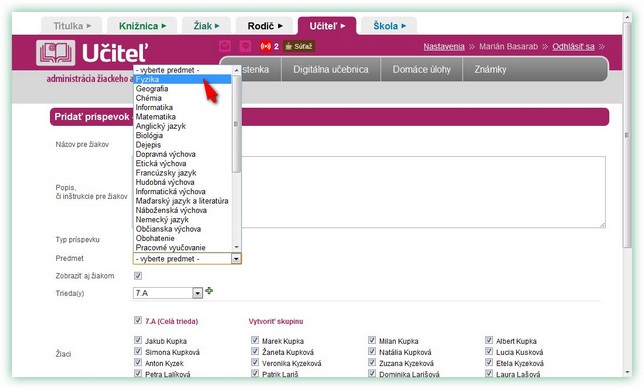Choose Nemecký jazyk from subject list
The image size is (644, 389).
[183, 219]
